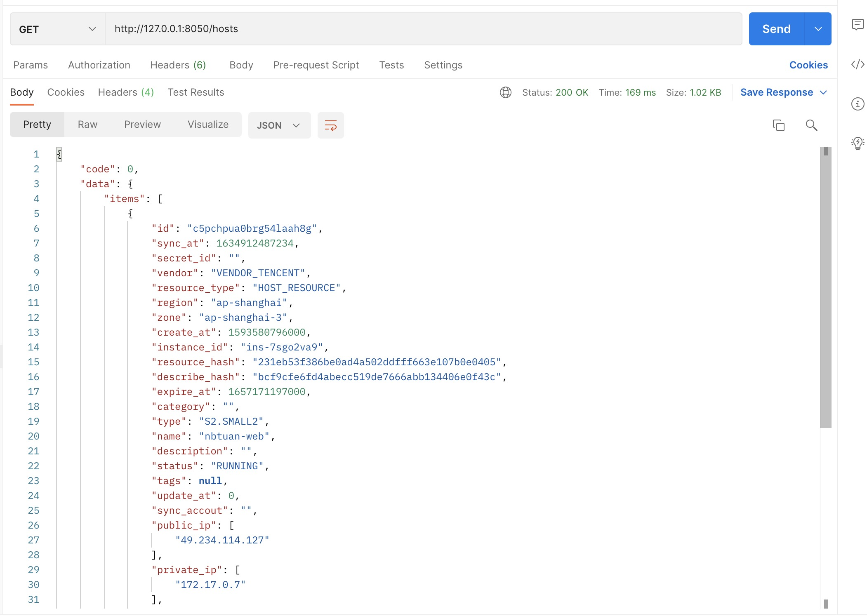
Task: Select the response Cookies tab
Action: (x=66, y=92)
